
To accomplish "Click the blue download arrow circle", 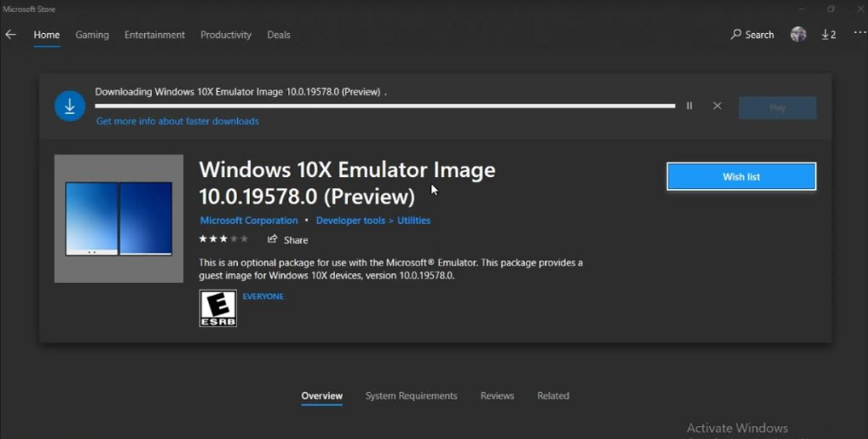I will [x=69, y=106].
